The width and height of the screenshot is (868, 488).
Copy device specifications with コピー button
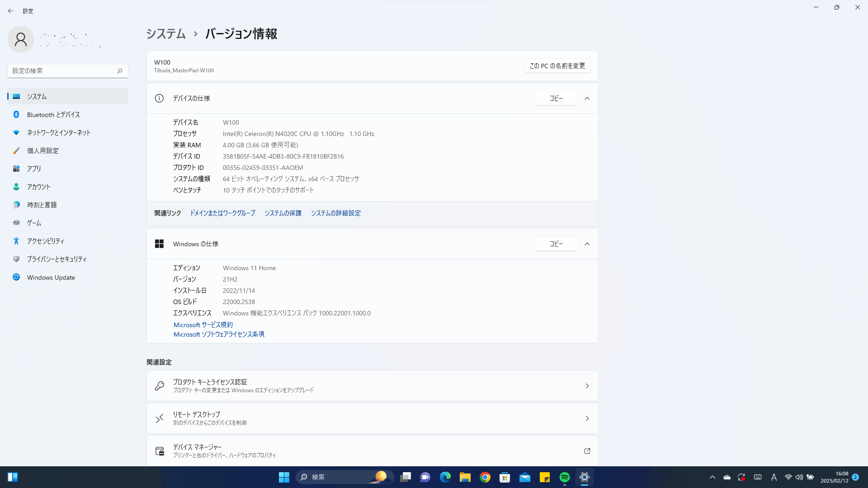click(x=556, y=99)
